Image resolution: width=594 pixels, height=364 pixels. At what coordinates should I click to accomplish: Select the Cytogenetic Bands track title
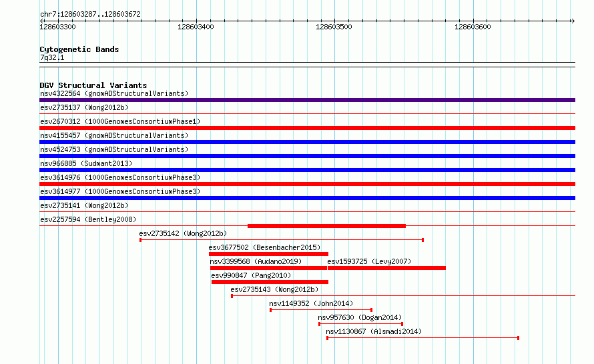(79, 49)
